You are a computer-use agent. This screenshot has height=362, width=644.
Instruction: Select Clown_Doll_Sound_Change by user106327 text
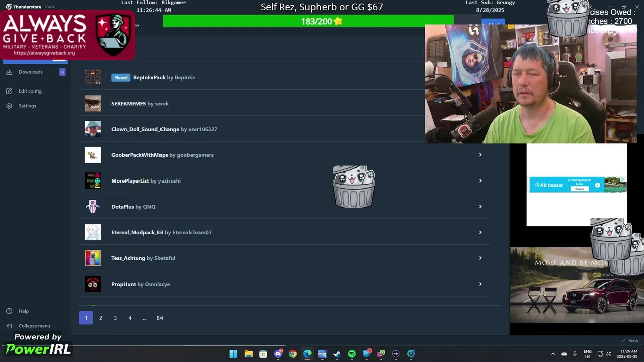tap(164, 129)
